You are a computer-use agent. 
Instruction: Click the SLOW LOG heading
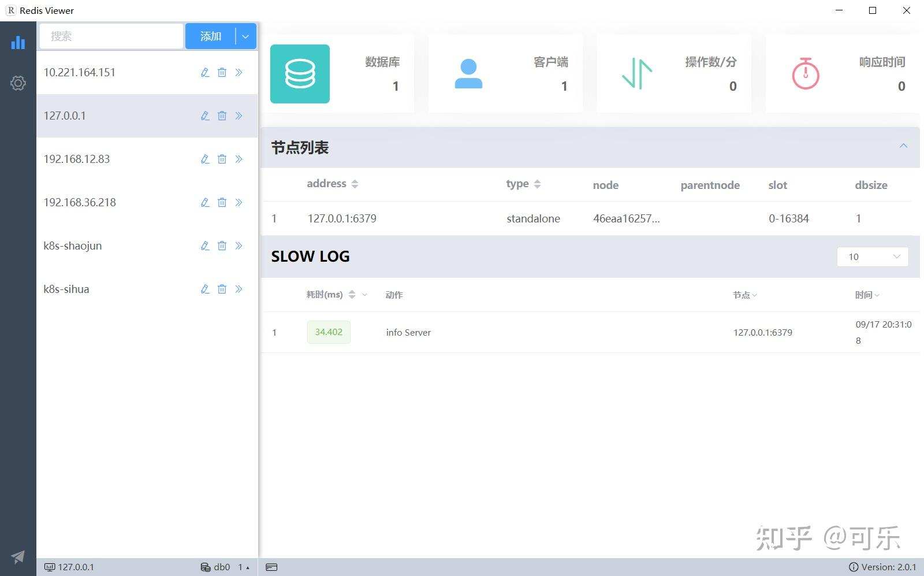(x=311, y=257)
